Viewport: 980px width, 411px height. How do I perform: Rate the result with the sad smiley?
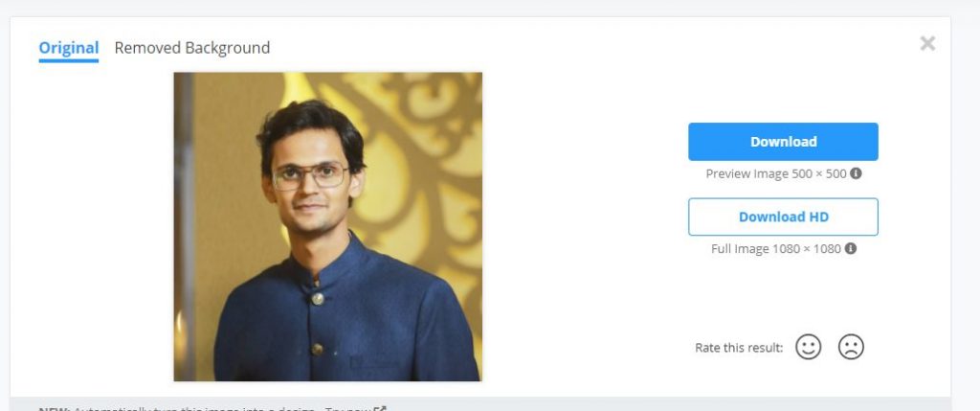coord(851,347)
